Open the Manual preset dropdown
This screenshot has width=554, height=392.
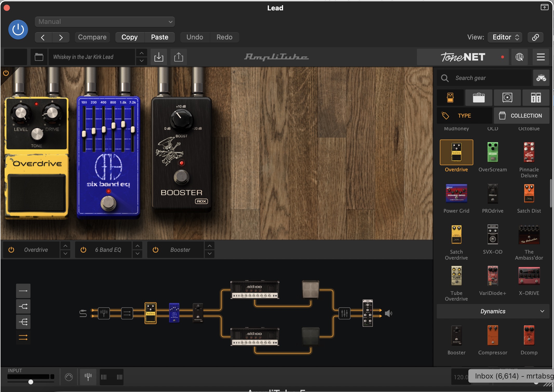(x=105, y=22)
